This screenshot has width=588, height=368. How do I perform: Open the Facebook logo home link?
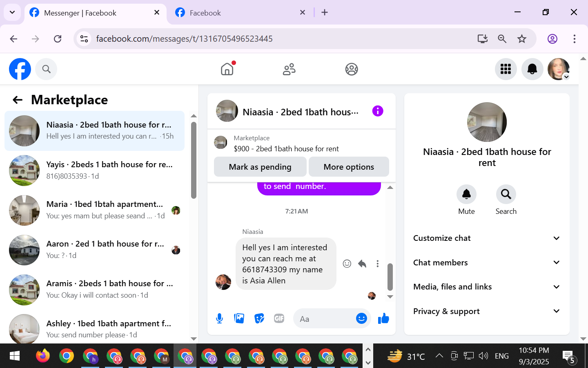tap(20, 69)
